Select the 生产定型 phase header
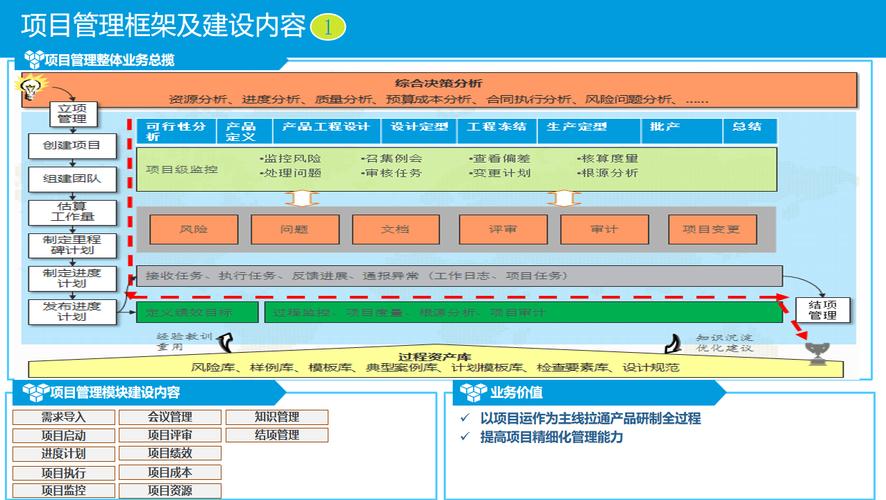Image resolution: width=886 pixels, height=500 pixels. (588, 131)
